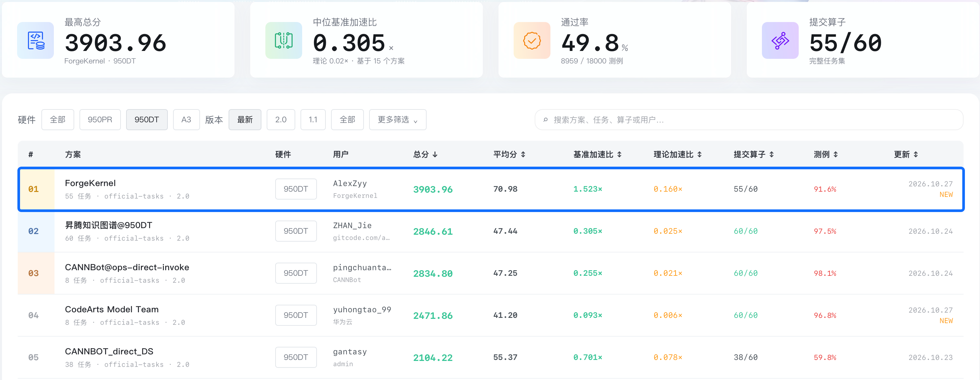This screenshot has width=980, height=380.
Task: Click total score 2834.80
Action: (x=433, y=273)
